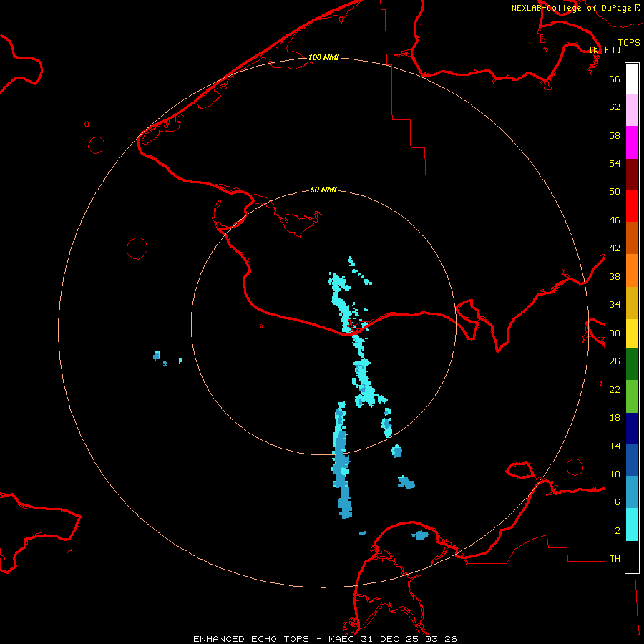Click the '50' legend value

[x=615, y=191]
